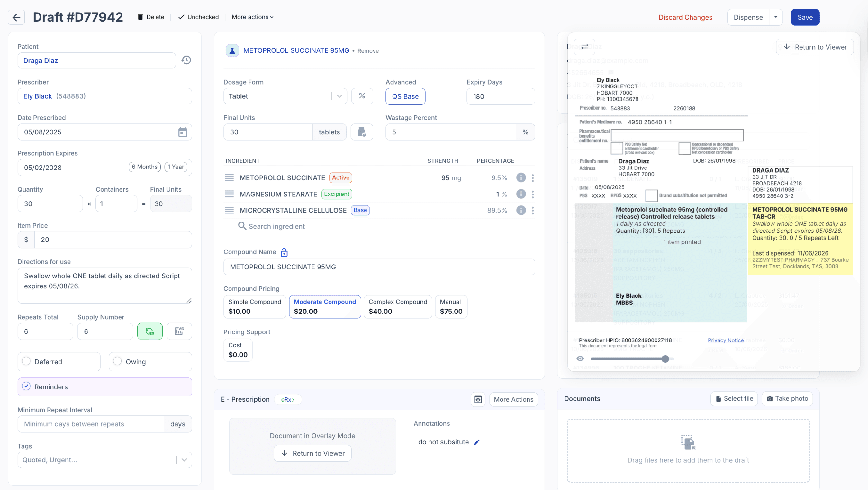Select Complex Compound pricing $40.00
Screen dimensions: 868x490
(398, 307)
